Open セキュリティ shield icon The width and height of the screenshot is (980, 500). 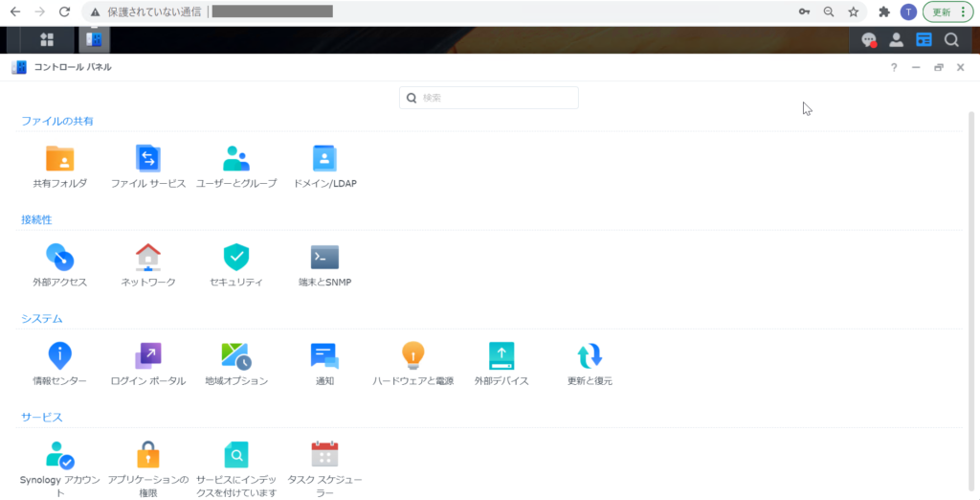click(236, 258)
